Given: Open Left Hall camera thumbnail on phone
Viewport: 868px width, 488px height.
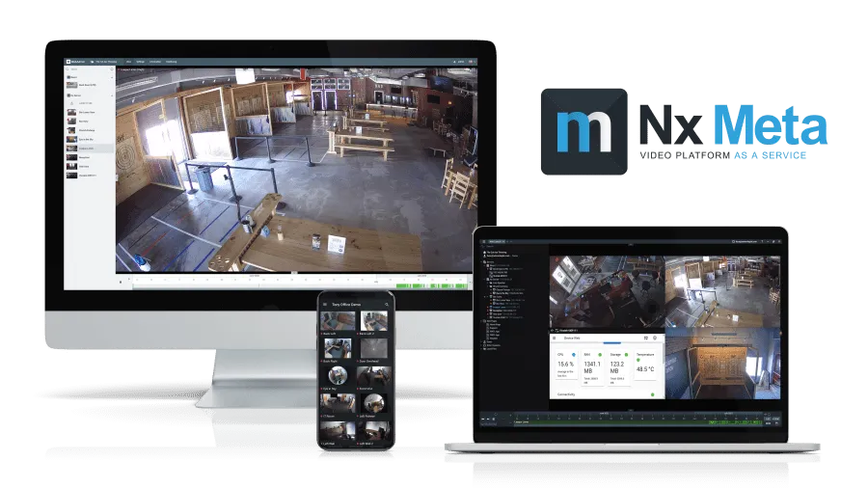Looking at the screenshot, I should point(339,430).
